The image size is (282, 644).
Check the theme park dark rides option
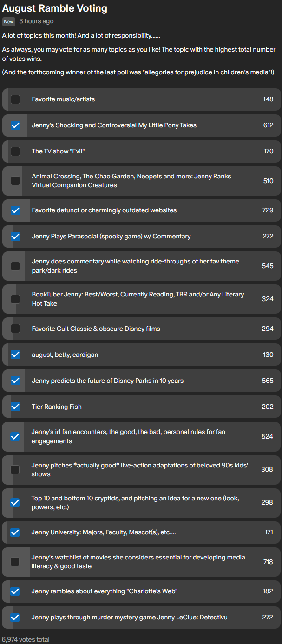click(15, 266)
